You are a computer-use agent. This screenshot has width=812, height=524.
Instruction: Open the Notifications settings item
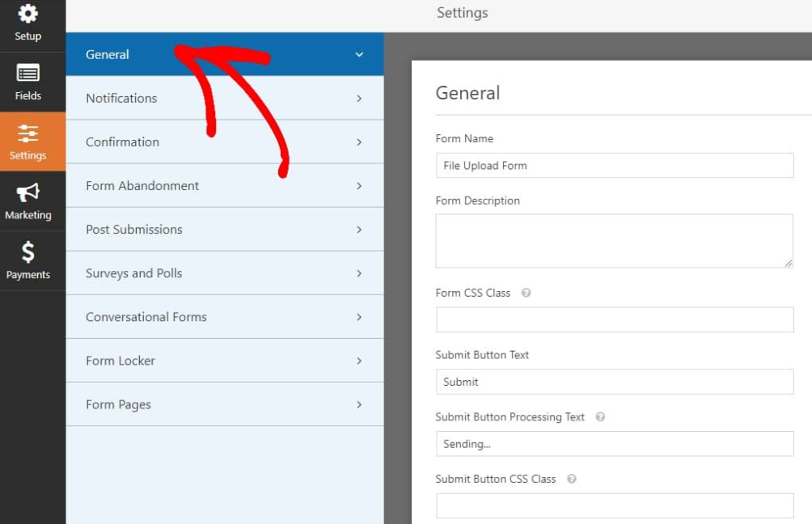(x=225, y=99)
